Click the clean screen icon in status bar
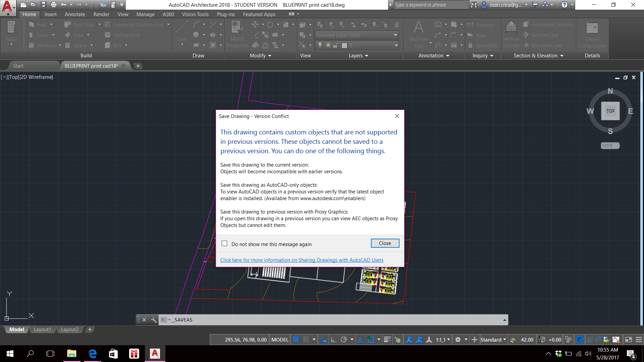The height and width of the screenshot is (362, 644). [629, 340]
